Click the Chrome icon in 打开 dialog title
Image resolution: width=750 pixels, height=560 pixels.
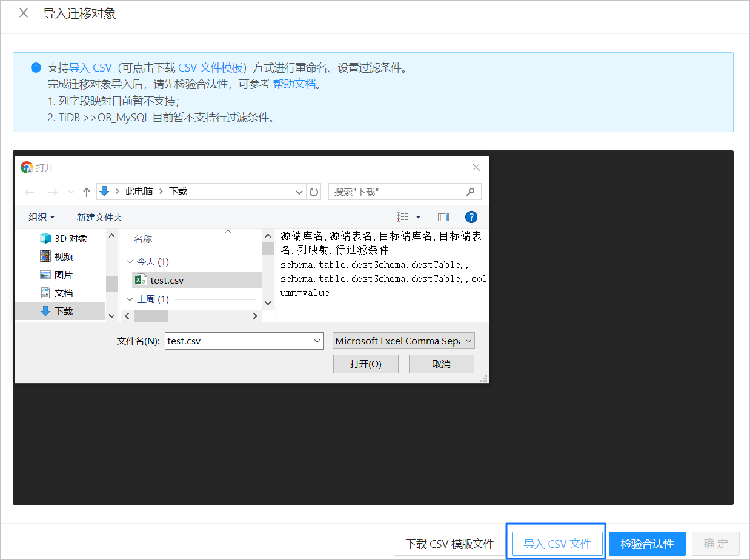[27, 167]
